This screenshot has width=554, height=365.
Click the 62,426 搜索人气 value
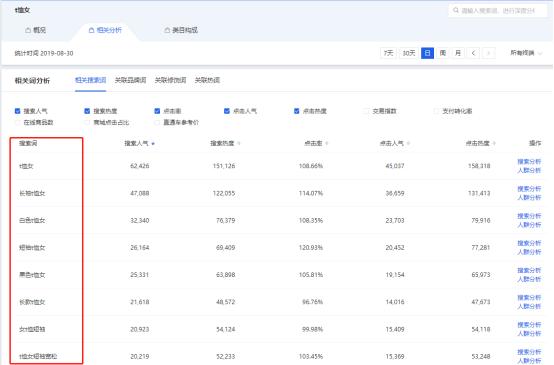[x=140, y=166]
